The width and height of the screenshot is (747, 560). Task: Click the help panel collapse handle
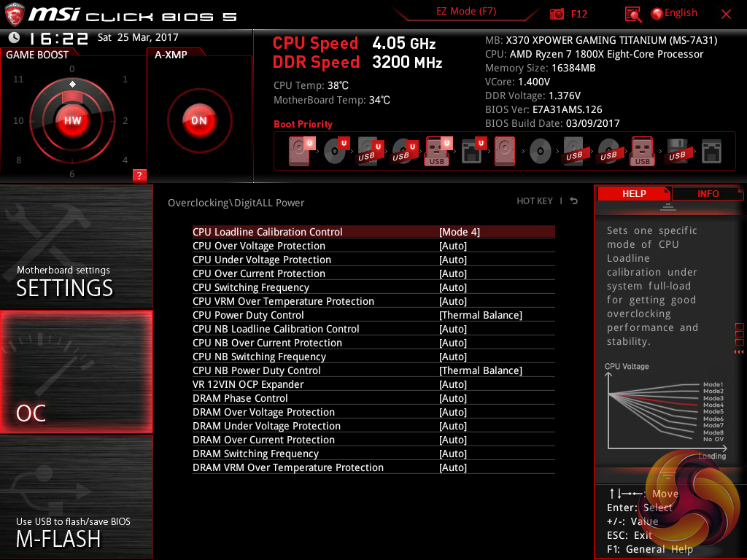coord(668,206)
